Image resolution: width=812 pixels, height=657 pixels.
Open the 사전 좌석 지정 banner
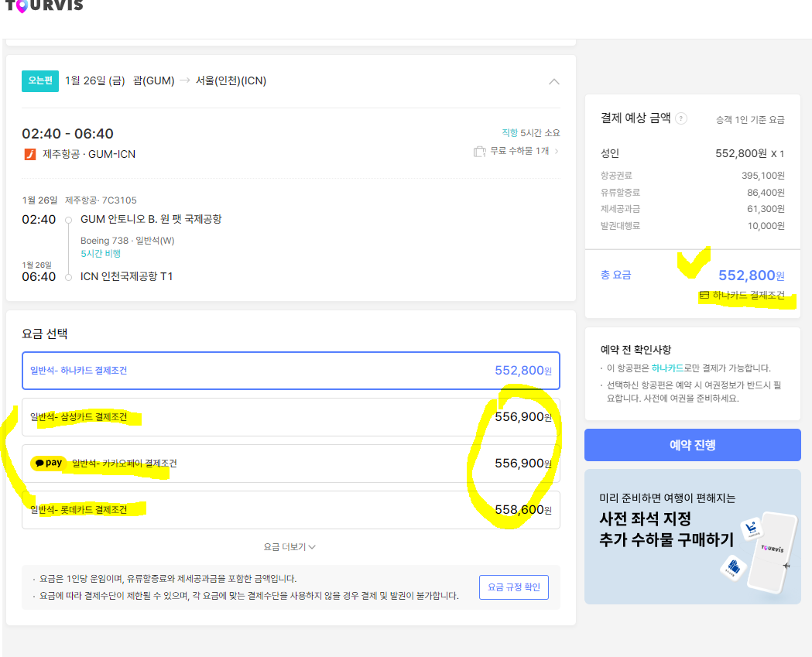pyautogui.click(x=692, y=536)
